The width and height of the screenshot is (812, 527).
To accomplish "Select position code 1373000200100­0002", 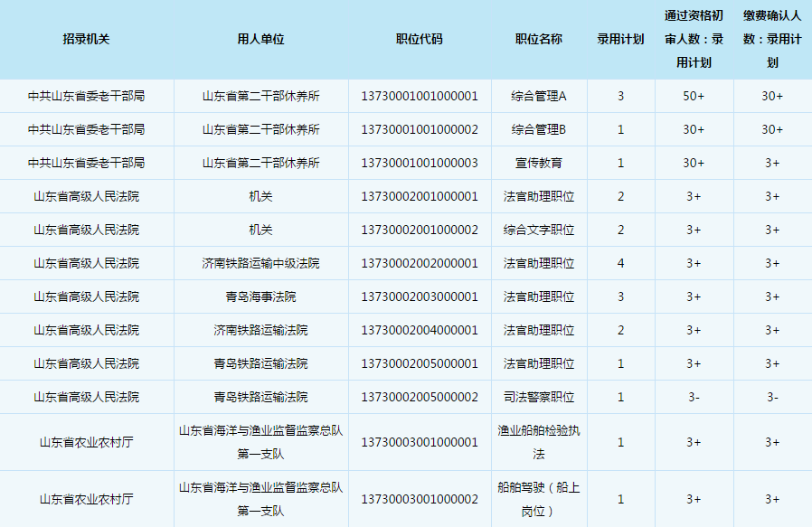I will (x=420, y=230).
